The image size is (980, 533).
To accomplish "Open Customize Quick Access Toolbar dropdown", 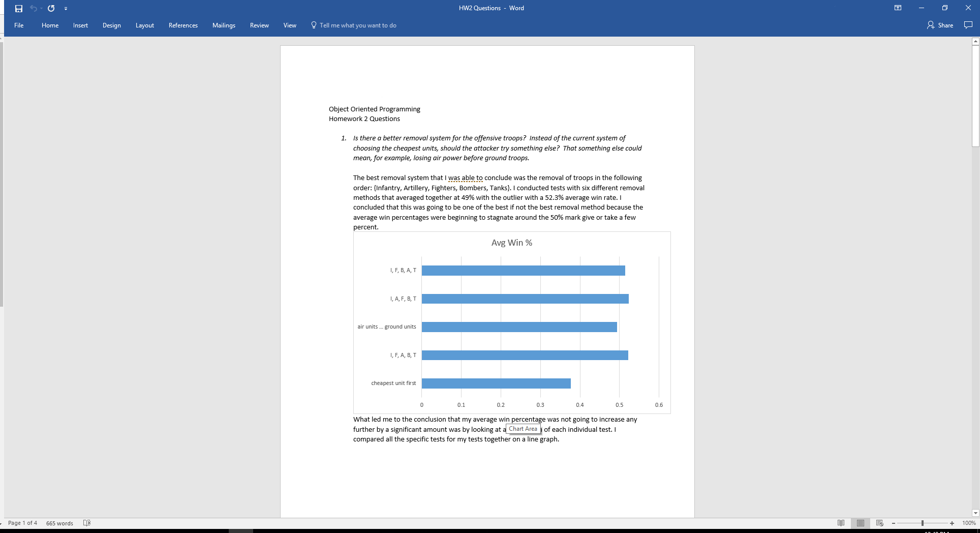I will (x=66, y=9).
